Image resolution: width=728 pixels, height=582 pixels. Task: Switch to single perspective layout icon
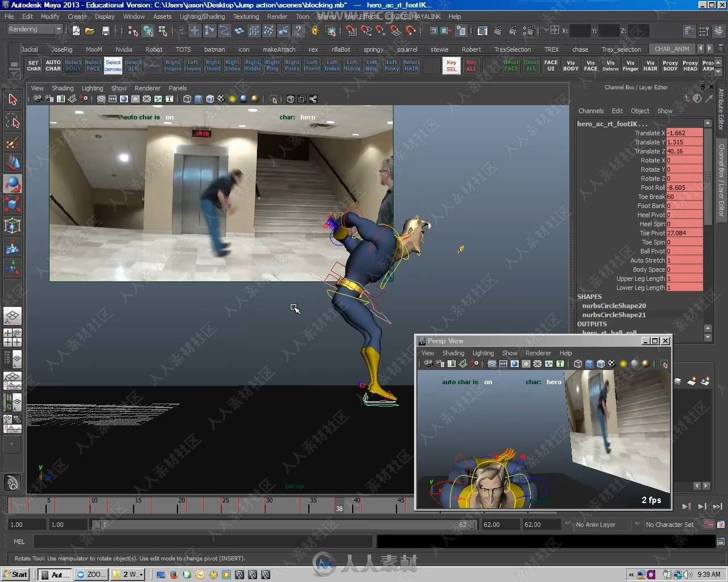pyautogui.click(x=13, y=316)
